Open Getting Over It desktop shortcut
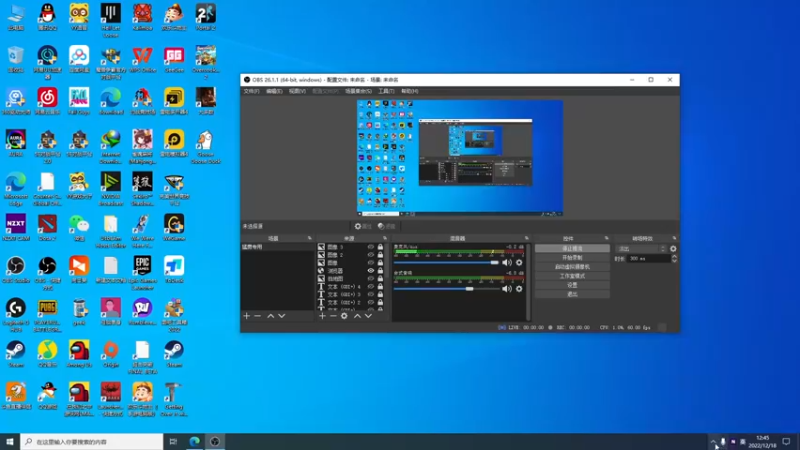 174,399
